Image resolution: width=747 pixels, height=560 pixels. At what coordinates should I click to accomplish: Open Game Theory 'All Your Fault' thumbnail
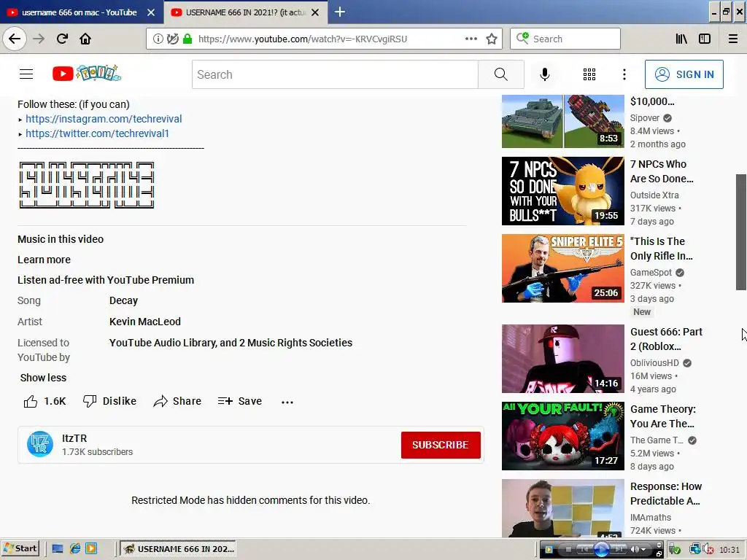pos(562,436)
